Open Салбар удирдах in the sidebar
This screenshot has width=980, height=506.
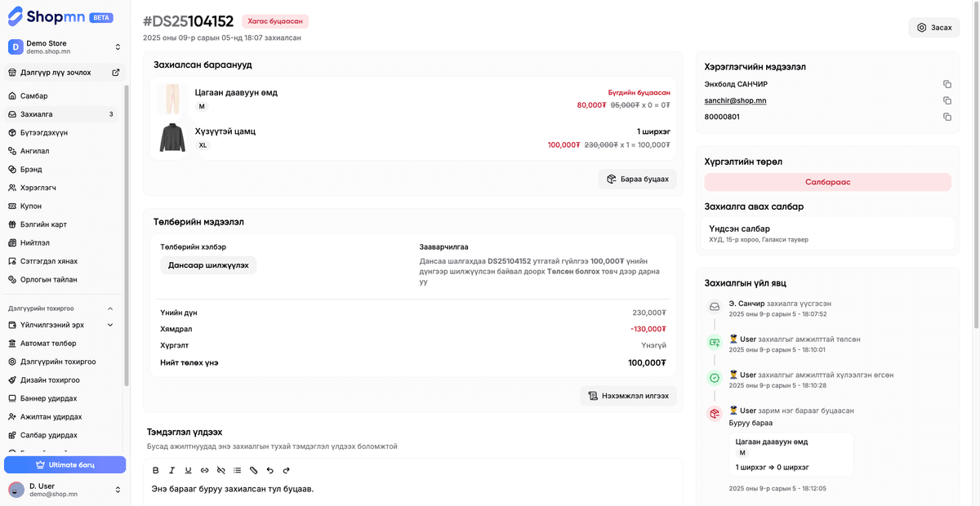tap(63, 435)
